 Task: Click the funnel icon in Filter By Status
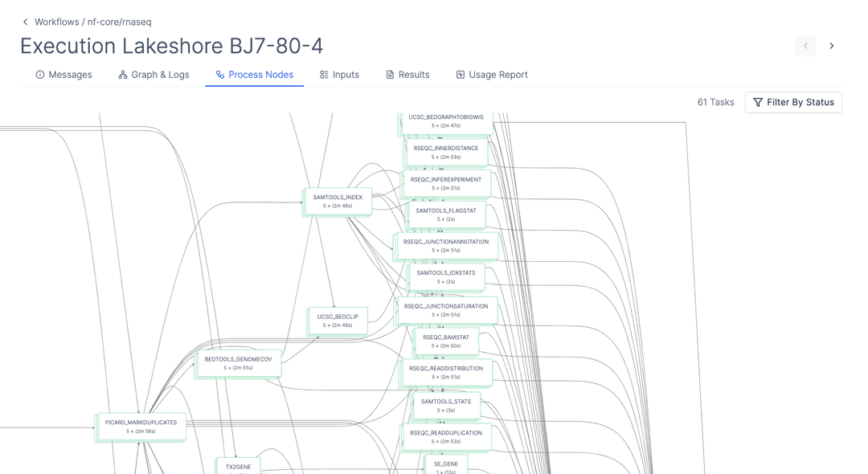pyautogui.click(x=757, y=102)
